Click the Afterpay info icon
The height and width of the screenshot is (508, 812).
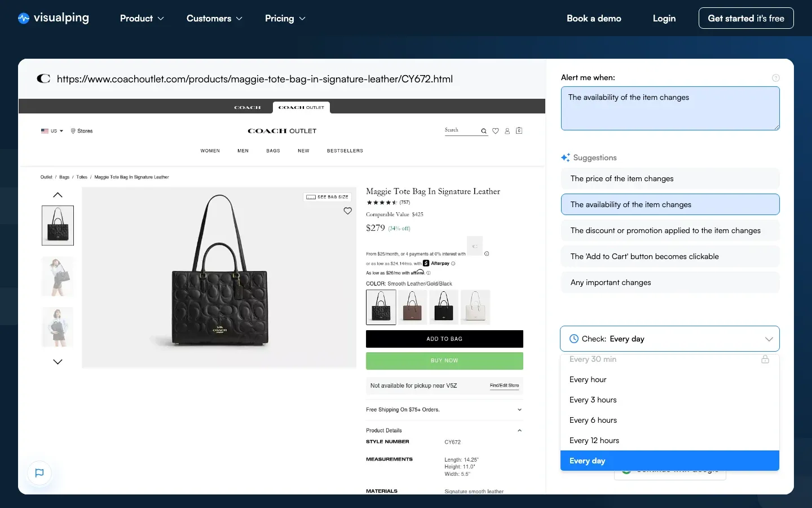pos(453,263)
